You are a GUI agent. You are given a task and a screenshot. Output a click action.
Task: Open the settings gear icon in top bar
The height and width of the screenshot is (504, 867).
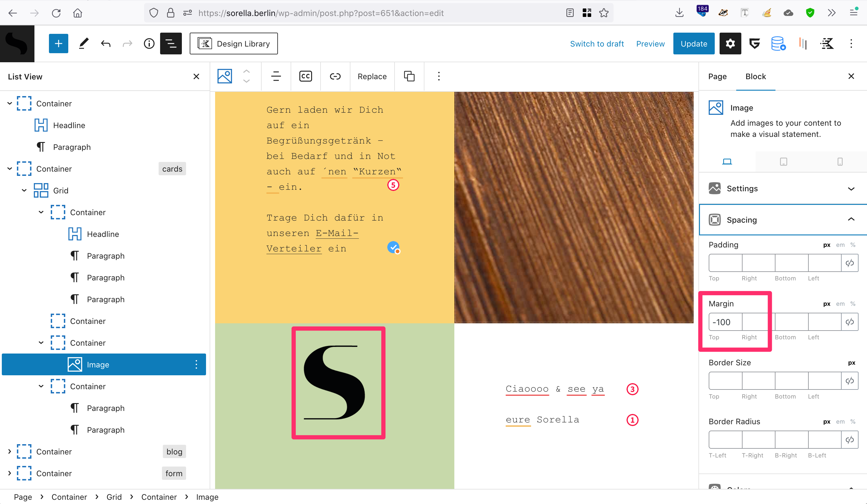point(730,44)
